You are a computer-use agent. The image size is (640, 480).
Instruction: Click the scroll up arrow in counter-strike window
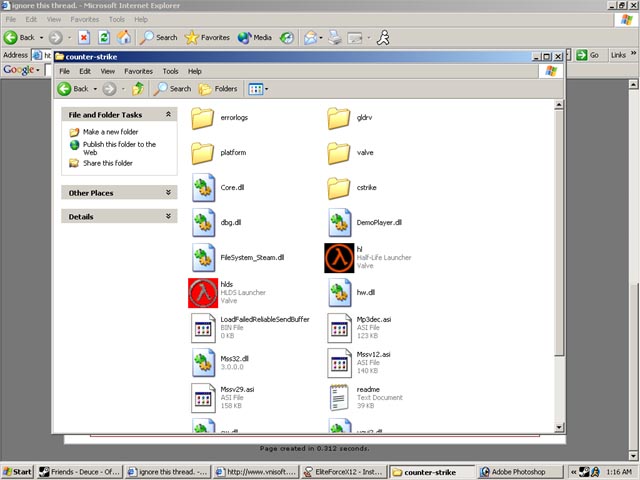(559, 105)
